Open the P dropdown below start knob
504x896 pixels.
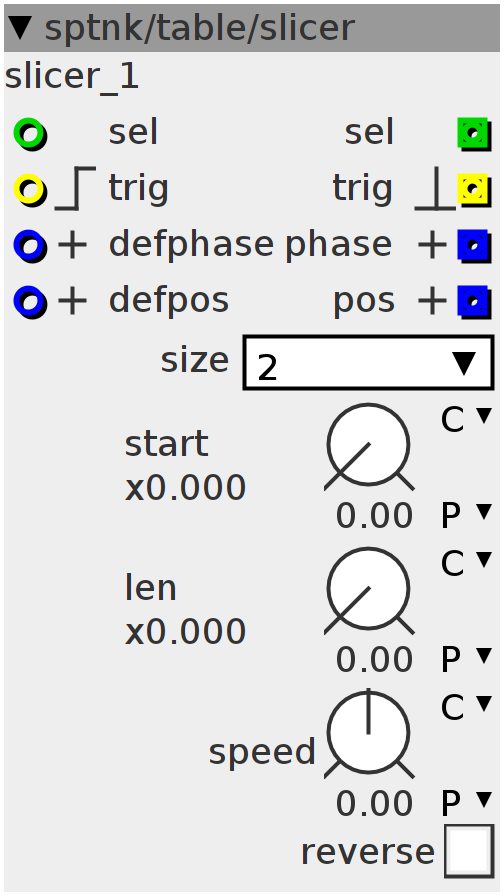tap(466, 515)
